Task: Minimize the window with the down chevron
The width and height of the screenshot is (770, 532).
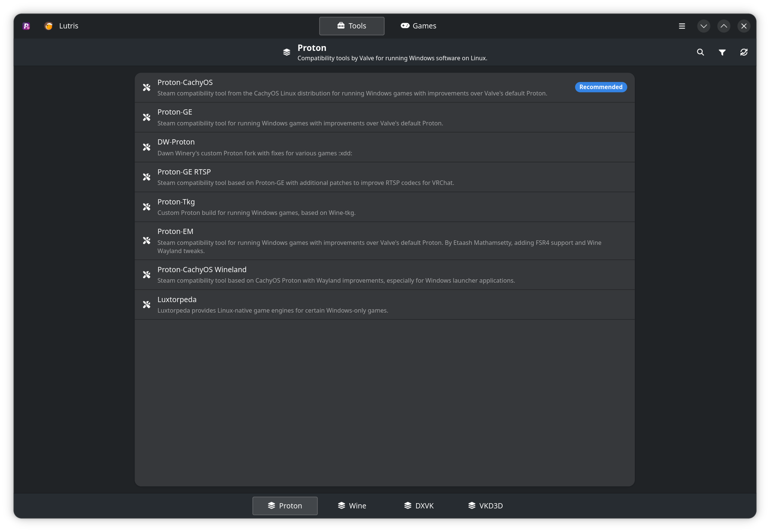Action: pyautogui.click(x=704, y=26)
